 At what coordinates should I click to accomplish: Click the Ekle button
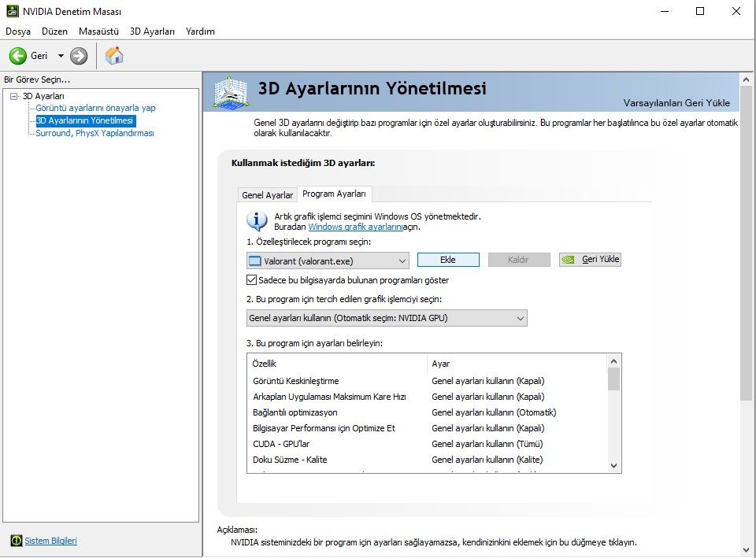pyautogui.click(x=448, y=260)
